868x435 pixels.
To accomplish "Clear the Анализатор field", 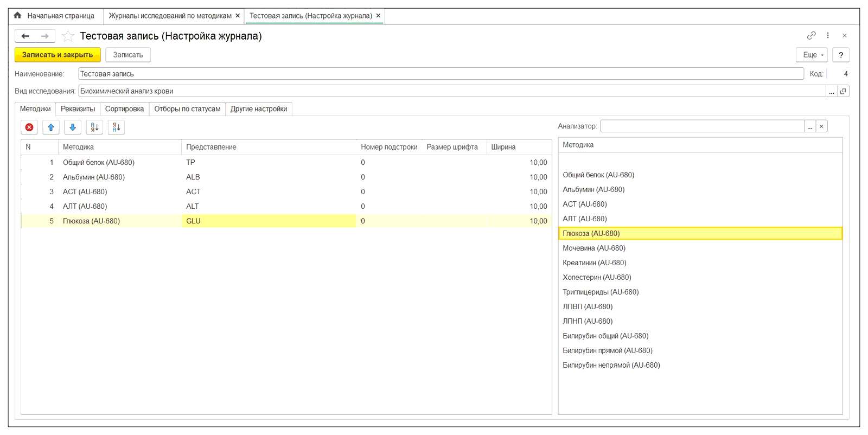I will coord(821,126).
